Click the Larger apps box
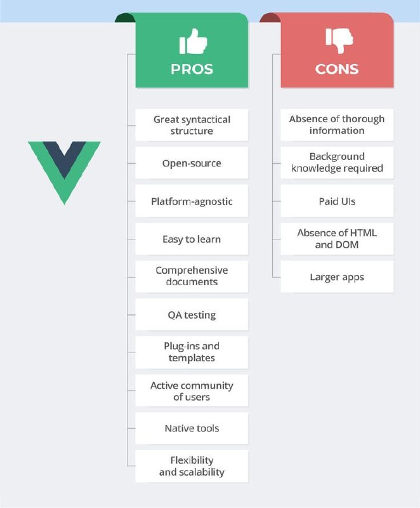The height and width of the screenshot is (508, 420). (337, 277)
